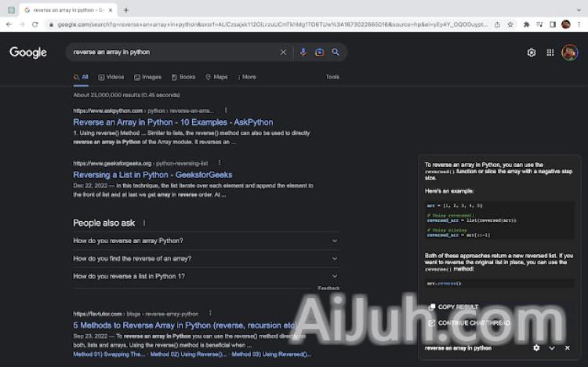Screen dimensions: 588x367
Task: Open the Tools options
Action: point(332,77)
